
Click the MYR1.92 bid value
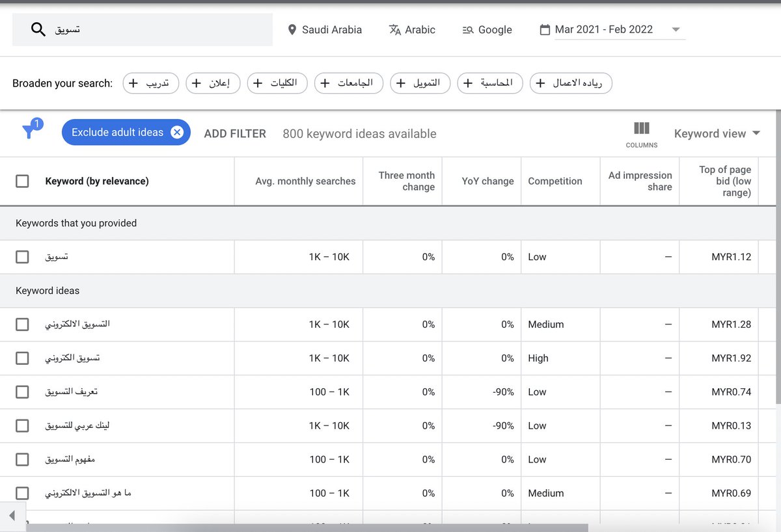732,358
